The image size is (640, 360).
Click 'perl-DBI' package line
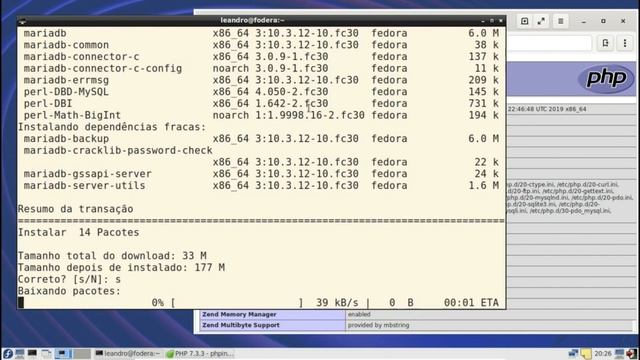tap(261, 104)
